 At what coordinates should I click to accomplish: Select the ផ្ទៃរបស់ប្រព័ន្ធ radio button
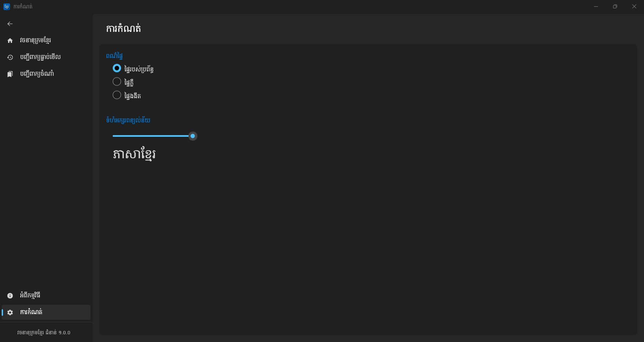[x=117, y=68]
